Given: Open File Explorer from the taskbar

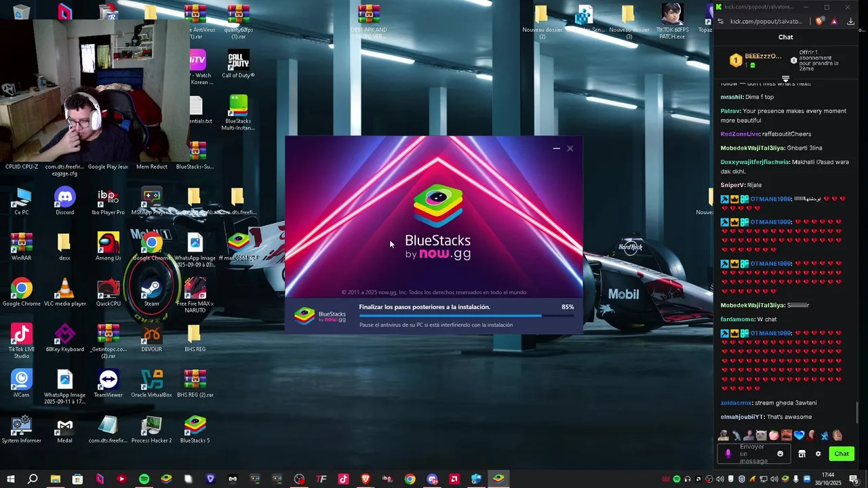Looking at the screenshot, I should pos(55,479).
